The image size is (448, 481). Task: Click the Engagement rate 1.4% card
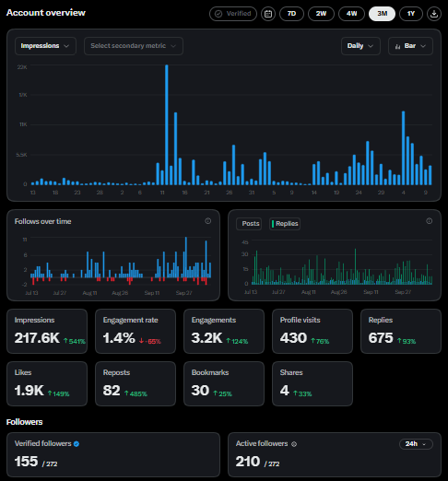click(x=136, y=331)
